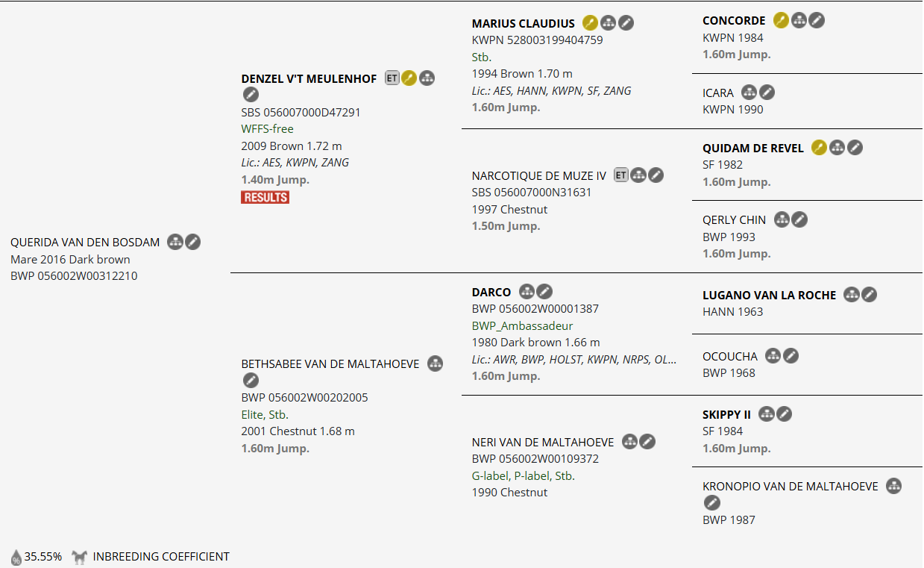Click the gold stallion icon beside Marius Claudius
This screenshot has width=924, height=568.
pyautogui.click(x=591, y=23)
